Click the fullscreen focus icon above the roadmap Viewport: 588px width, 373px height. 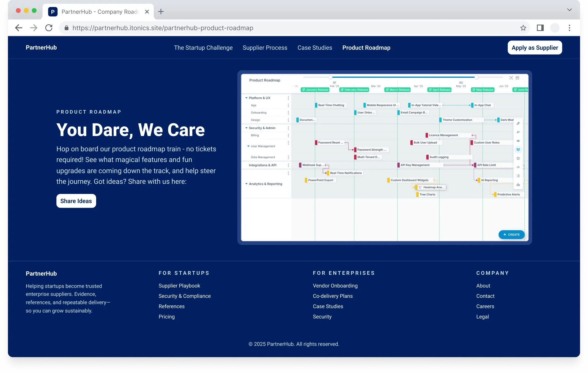click(x=511, y=78)
